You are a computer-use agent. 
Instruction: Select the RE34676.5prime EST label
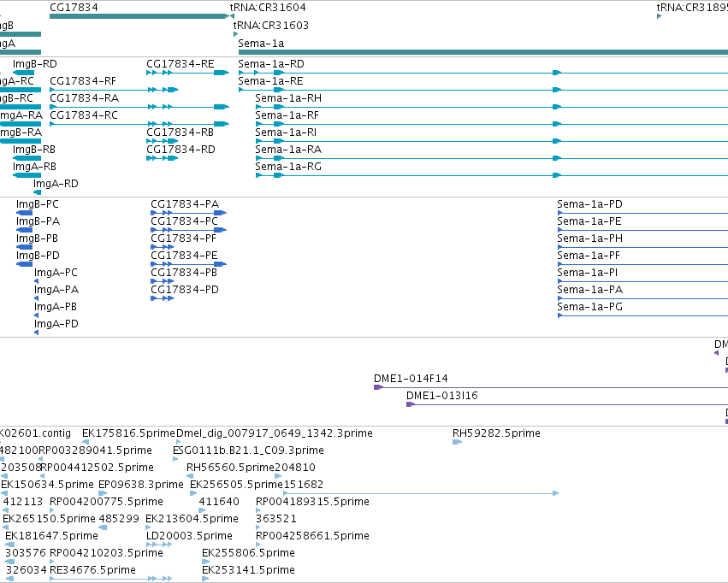[x=93, y=570]
